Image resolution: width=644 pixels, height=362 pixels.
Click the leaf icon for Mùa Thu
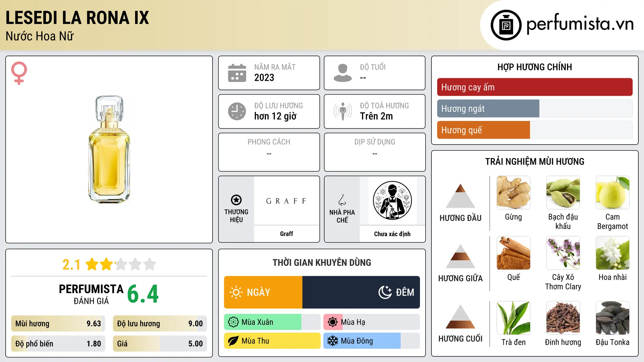click(x=233, y=341)
